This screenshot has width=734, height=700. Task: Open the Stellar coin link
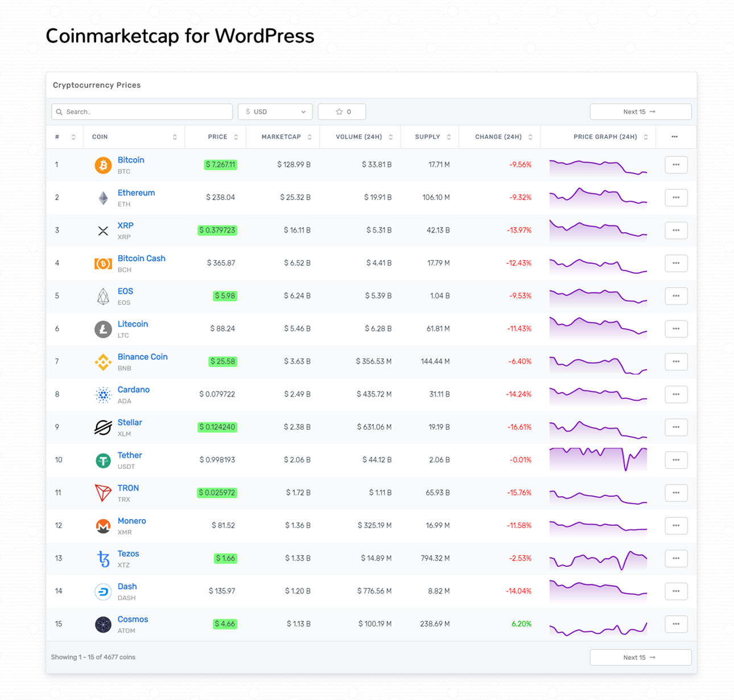coord(130,422)
